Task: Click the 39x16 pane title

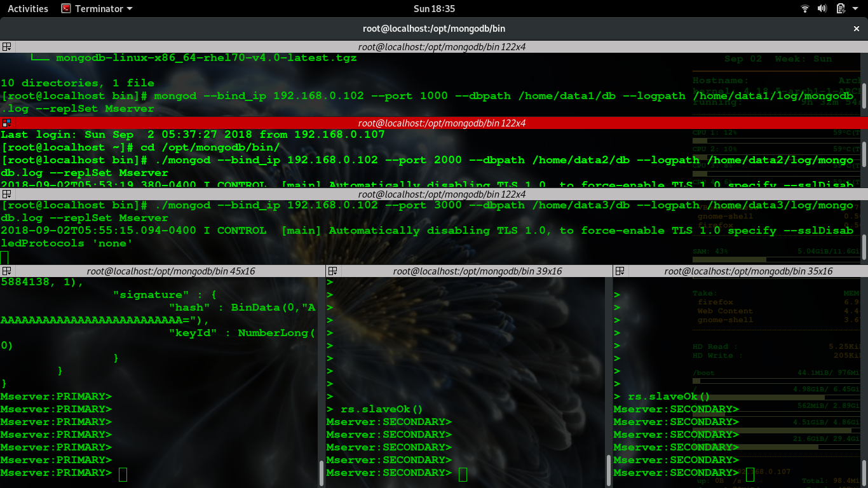Action: (478, 271)
